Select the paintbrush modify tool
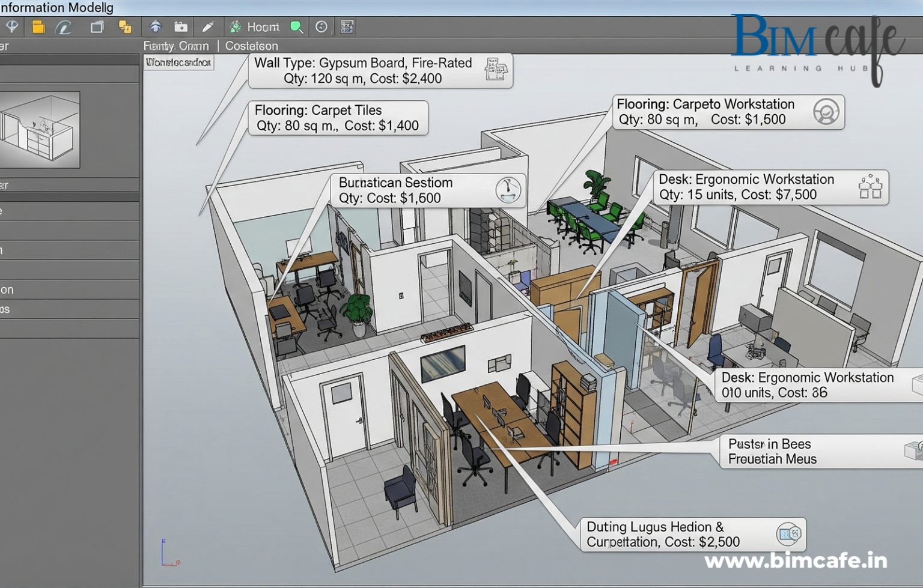The height and width of the screenshot is (588, 923). click(208, 26)
